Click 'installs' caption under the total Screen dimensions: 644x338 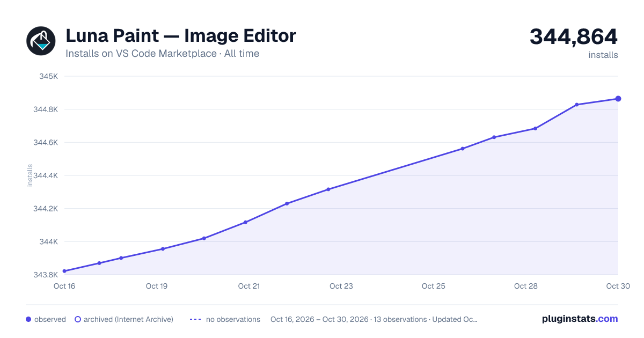coord(603,55)
